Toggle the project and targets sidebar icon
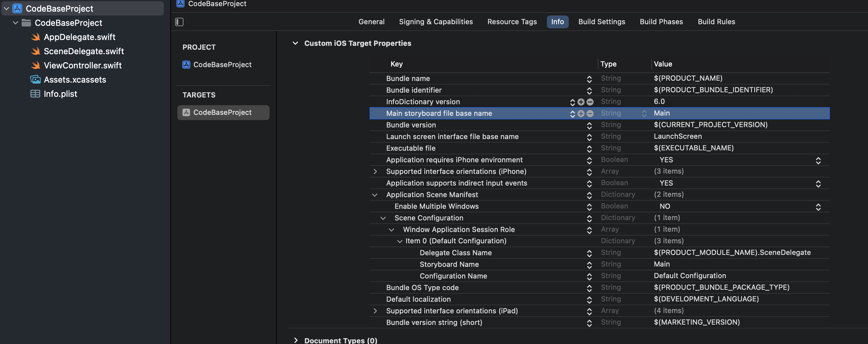 [179, 22]
